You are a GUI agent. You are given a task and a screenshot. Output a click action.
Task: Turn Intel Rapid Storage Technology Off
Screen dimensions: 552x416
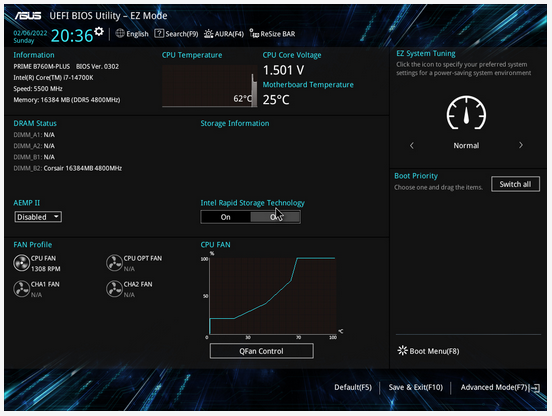(x=276, y=217)
